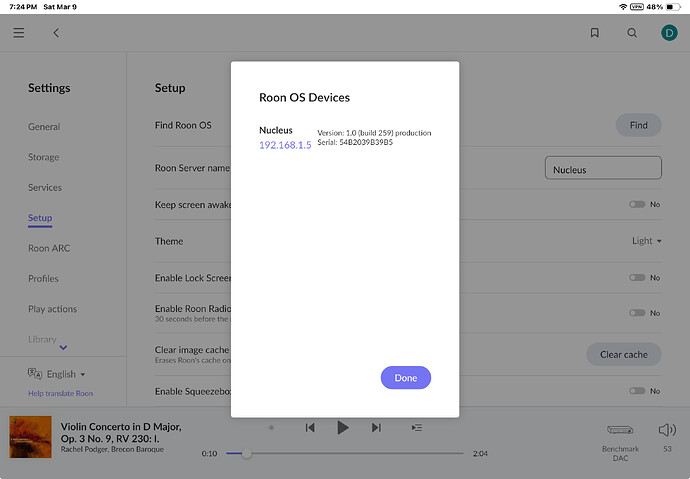Screen dimensions: 690x479
Task: Open the play queue icon
Action: [x=417, y=428]
